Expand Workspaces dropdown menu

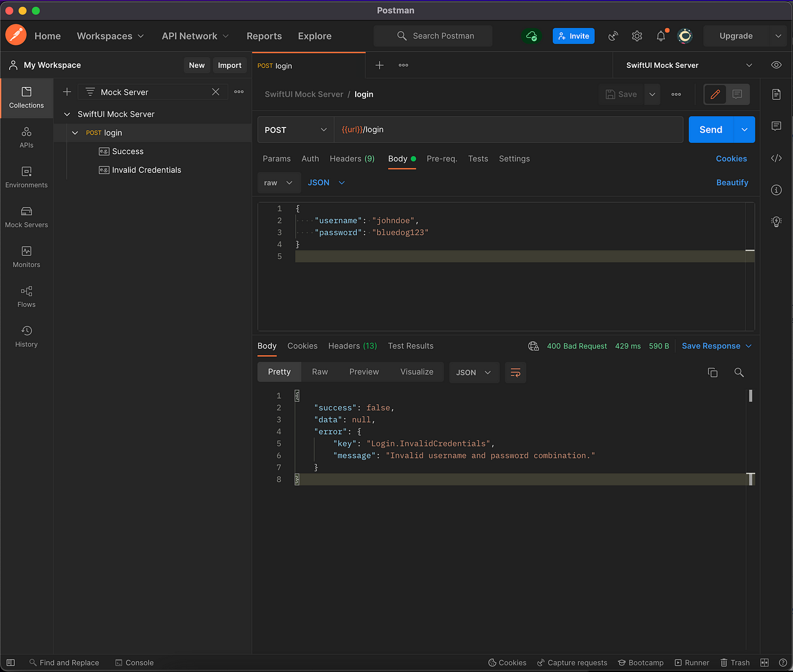tap(110, 36)
